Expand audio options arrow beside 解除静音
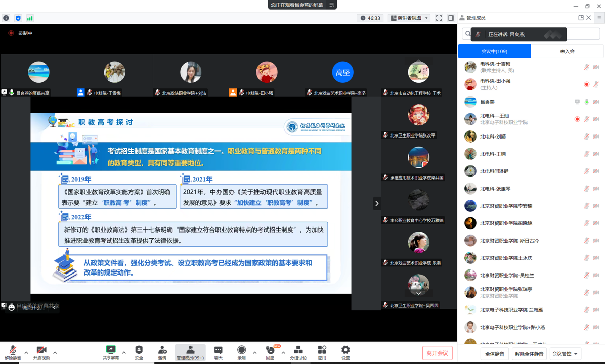605x364 pixels. point(26,353)
